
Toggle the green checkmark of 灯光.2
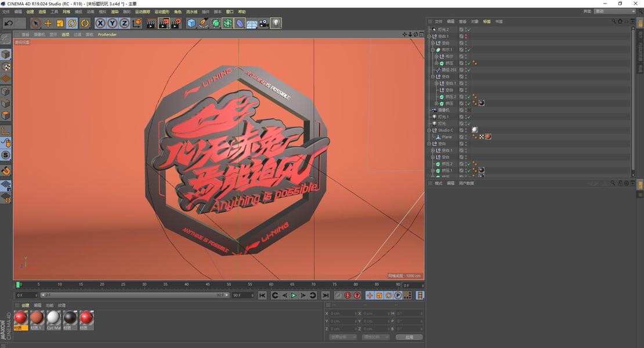click(x=469, y=30)
